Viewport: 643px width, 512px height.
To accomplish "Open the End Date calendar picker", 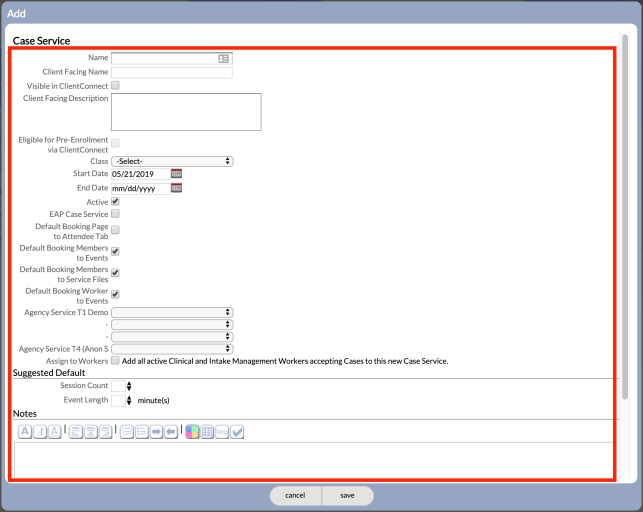I will 176,188.
